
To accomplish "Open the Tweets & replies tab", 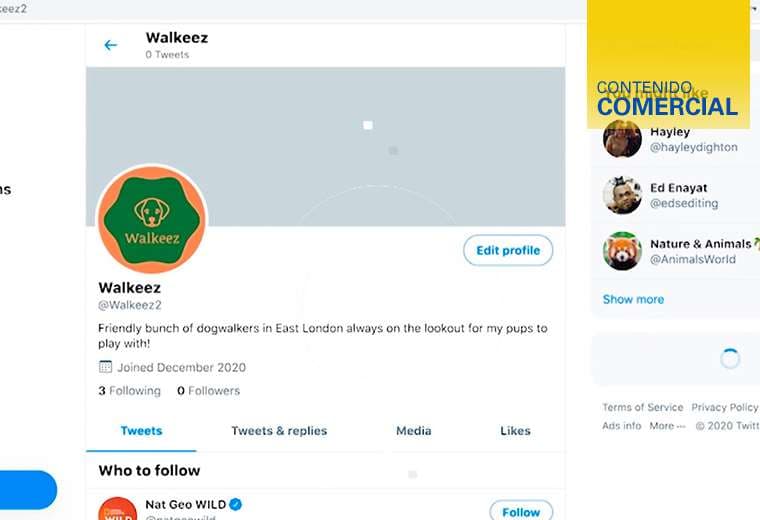I will (x=279, y=431).
